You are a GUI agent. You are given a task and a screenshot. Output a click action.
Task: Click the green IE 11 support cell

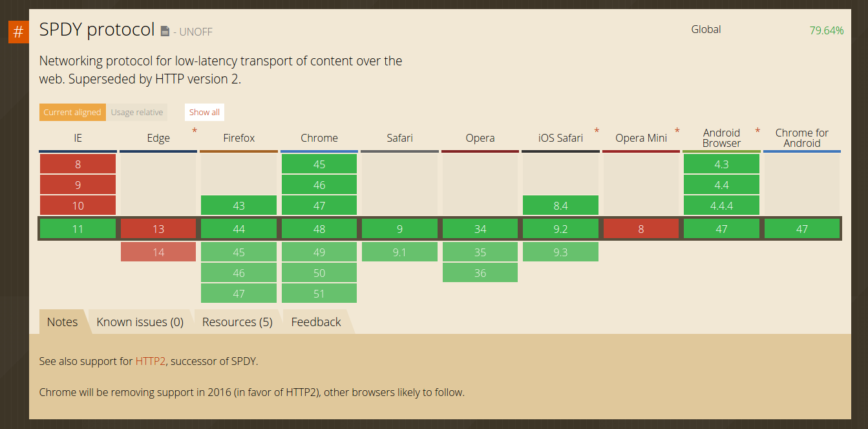[78, 228]
